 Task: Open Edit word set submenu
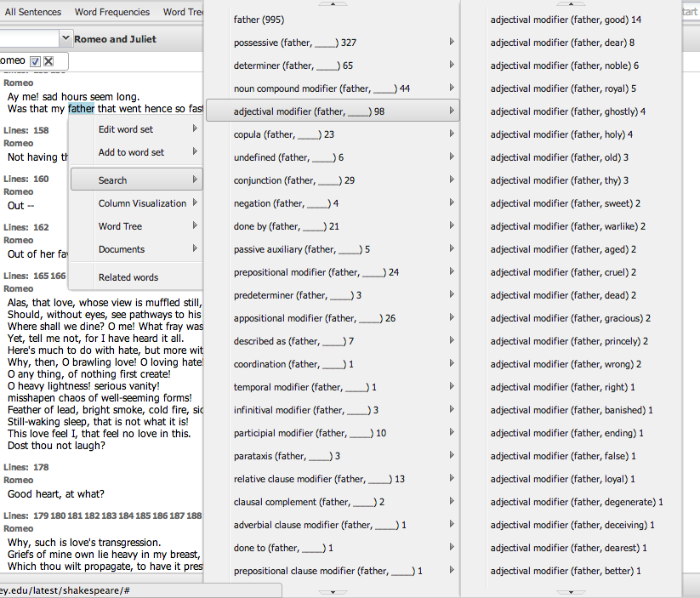137,129
